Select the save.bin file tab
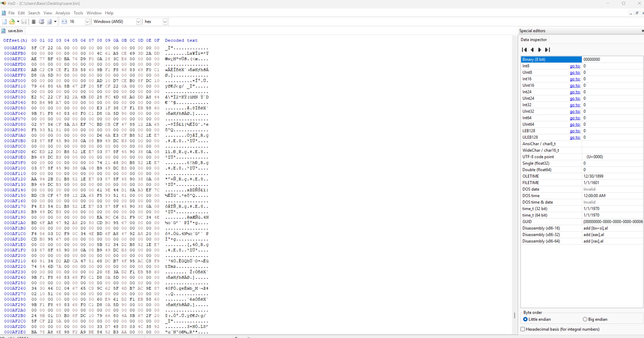Screen dimensions: 644x338 tap(12, 31)
